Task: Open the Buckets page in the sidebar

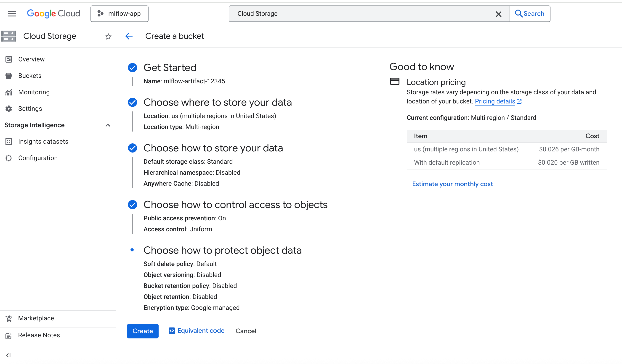Action: click(30, 76)
